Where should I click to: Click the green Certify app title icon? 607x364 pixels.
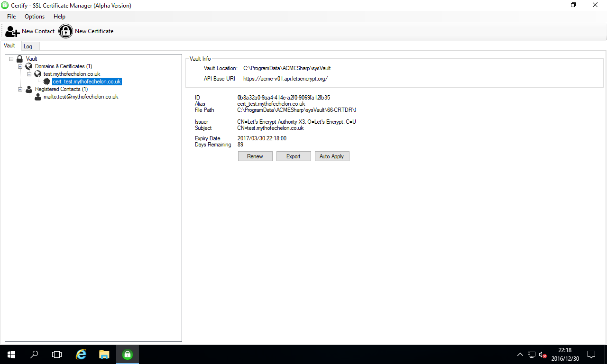[x=5, y=5]
